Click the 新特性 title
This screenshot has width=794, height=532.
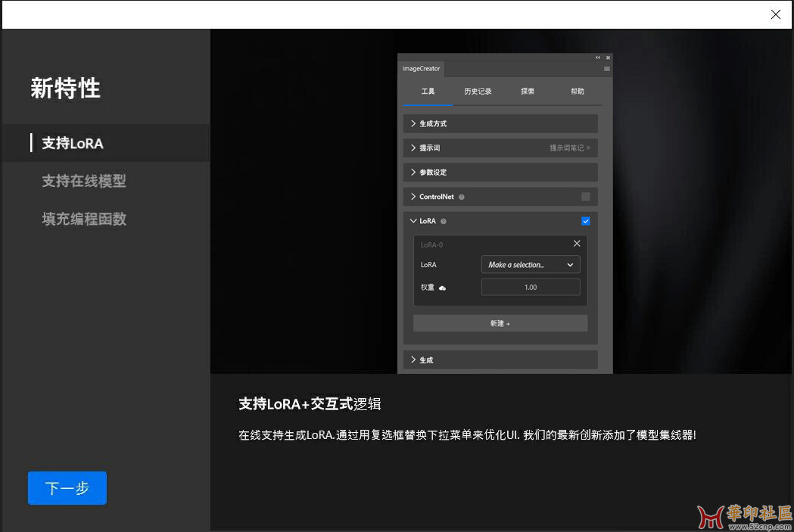[65, 88]
